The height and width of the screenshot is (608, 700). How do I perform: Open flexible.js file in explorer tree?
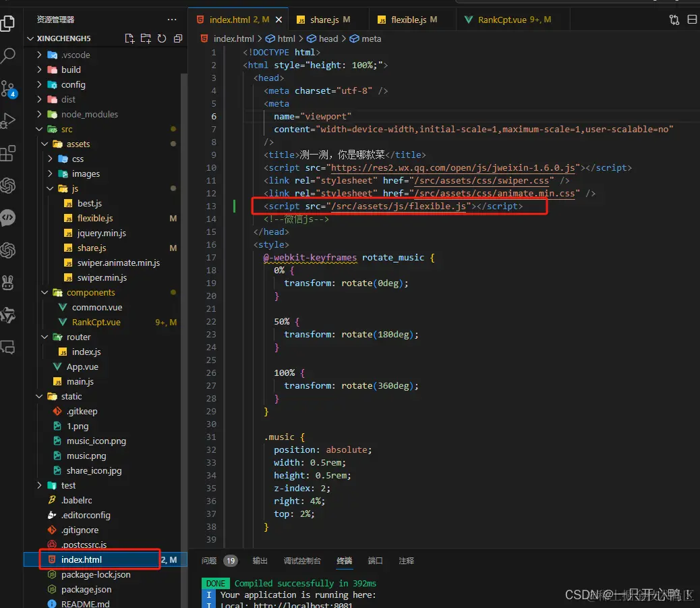click(105, 218)
